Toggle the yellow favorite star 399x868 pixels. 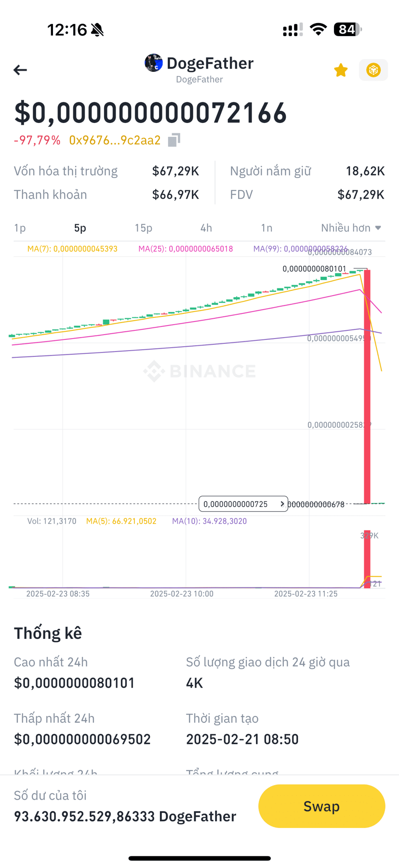pos(341,70)
